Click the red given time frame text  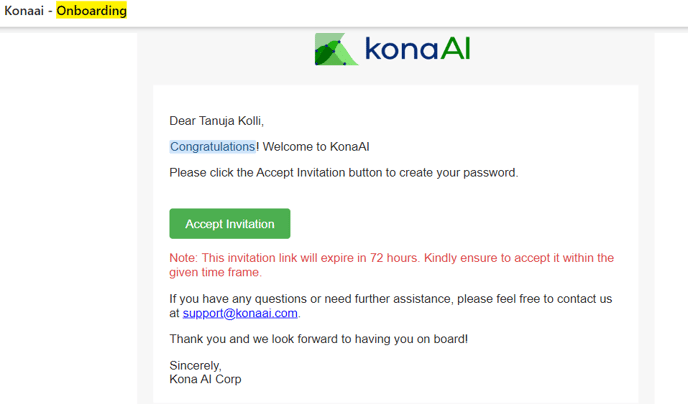coord(215,272)
